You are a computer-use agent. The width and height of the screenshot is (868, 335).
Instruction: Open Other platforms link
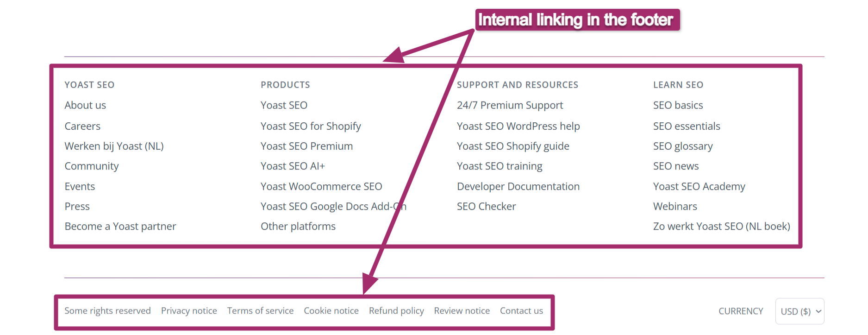pos(298,226)
